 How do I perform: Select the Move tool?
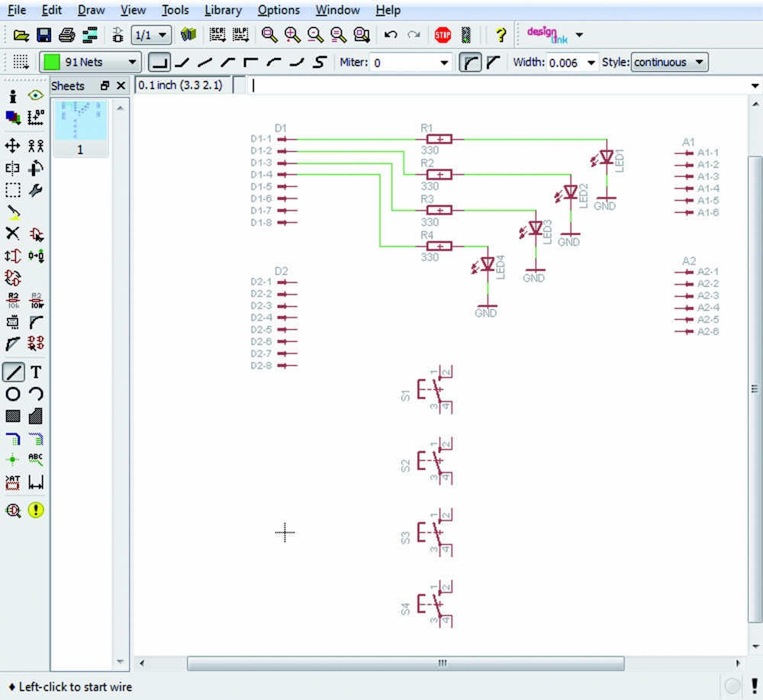[x=12, y=145]
